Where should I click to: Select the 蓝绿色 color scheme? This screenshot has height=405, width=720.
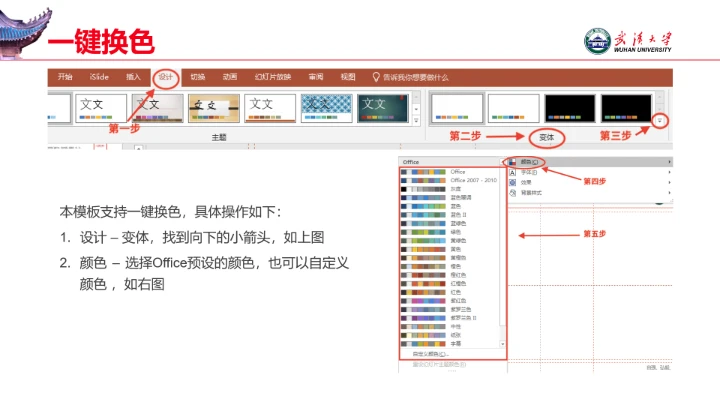pyautogui.click(x=449, y=223)
